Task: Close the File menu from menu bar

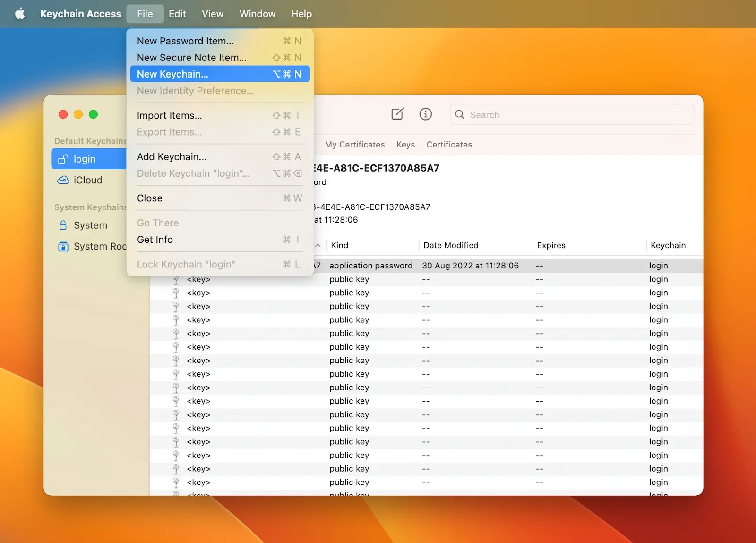Action: click(145, 14)
